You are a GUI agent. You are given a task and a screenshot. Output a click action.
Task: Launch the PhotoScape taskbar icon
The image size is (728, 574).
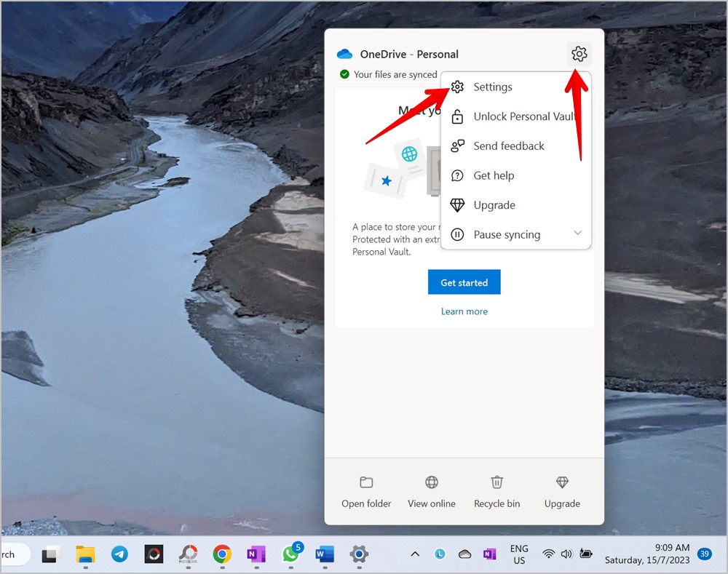[188, 554]
